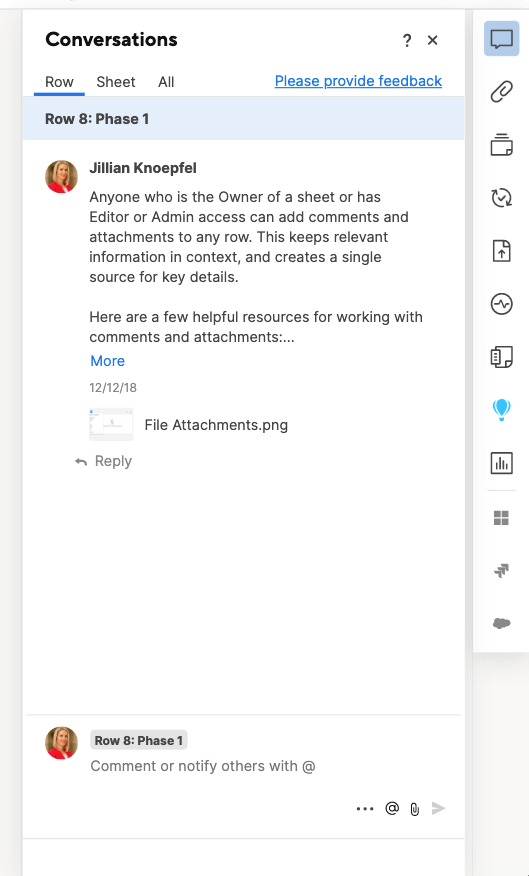This screenshot has height=876, width=529.
Task: Open the Attachments paperclip icon in sidebar
Action: click(501, 92)
